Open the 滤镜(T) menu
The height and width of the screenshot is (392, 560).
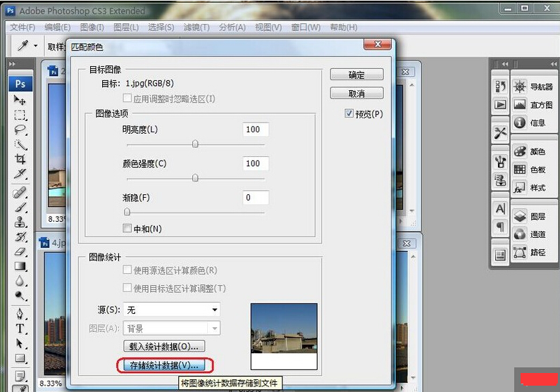click(x=197, y=27)
